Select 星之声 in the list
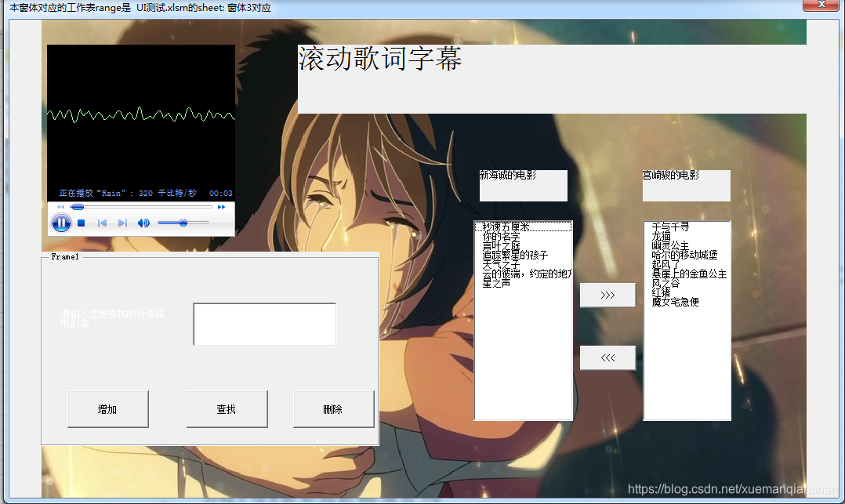This screenshot has height=504, width=845. click(x=523, y=283)
